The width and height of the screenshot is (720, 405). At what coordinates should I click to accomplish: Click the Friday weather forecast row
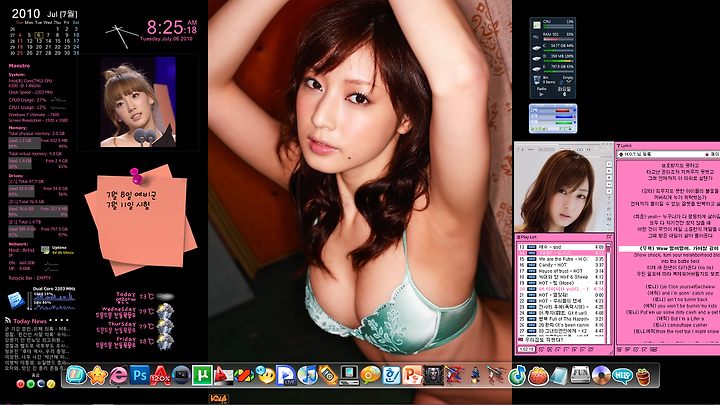tap(135, 342)
